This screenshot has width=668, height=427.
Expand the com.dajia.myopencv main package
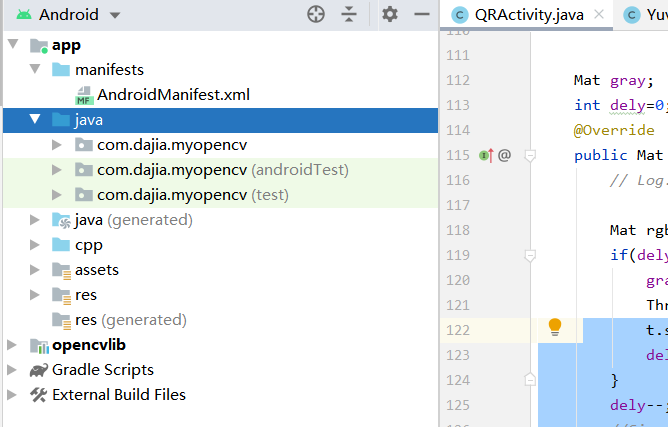56,145
